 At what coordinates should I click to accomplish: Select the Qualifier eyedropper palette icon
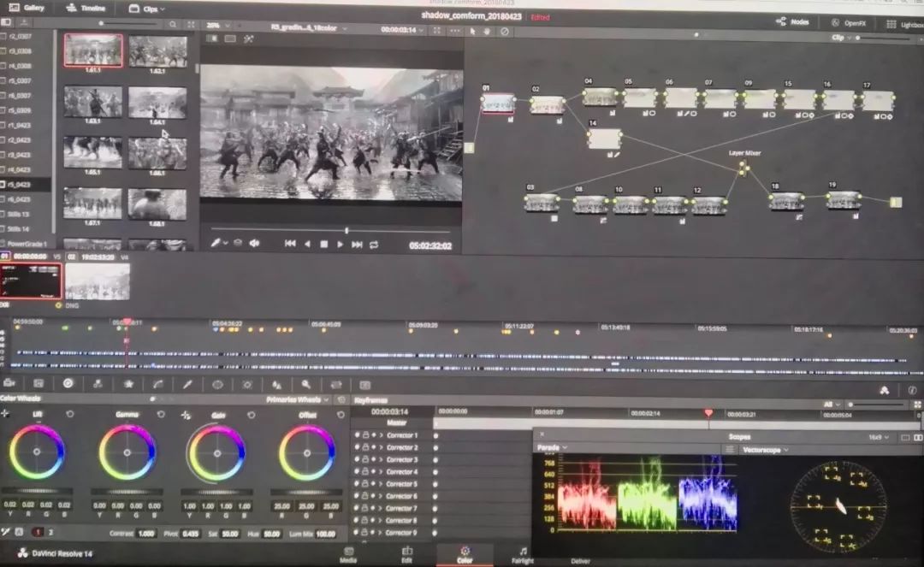pyautogui.click(x=187, y=385)
